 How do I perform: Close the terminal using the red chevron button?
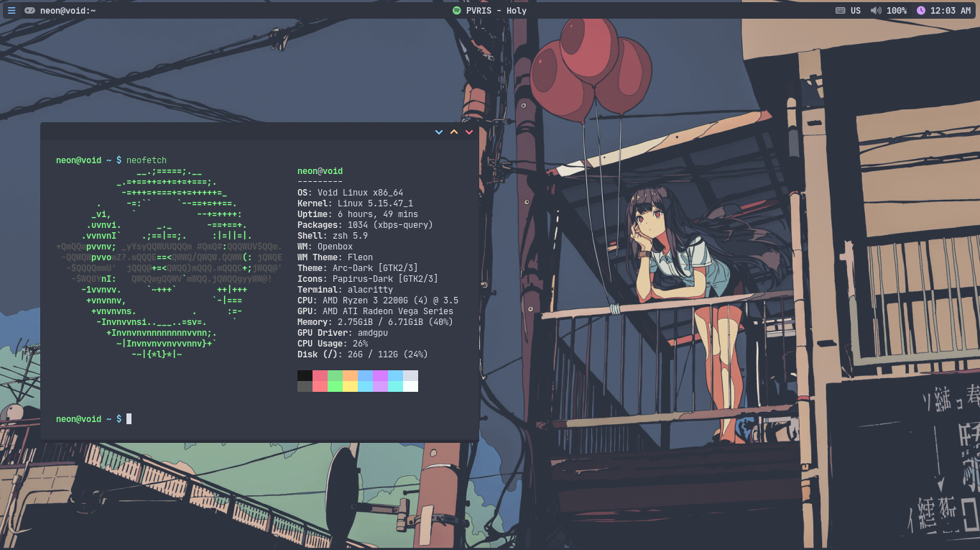469,132
